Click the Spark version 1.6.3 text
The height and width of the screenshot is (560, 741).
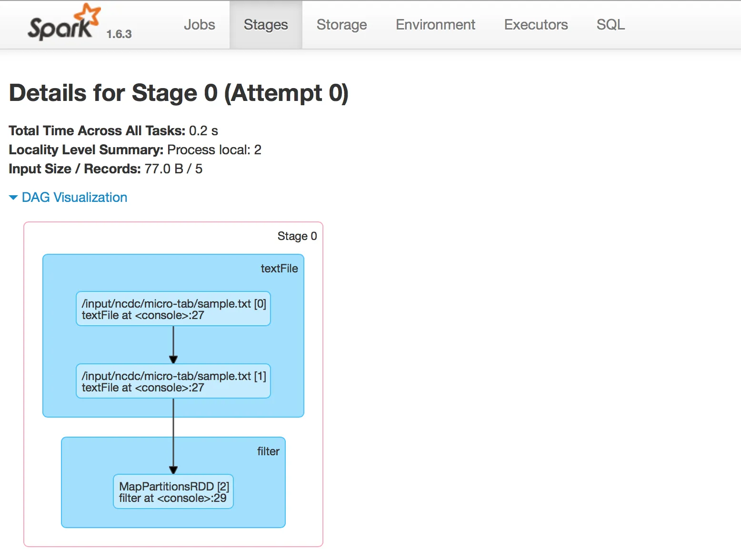[x=119, y=34]
